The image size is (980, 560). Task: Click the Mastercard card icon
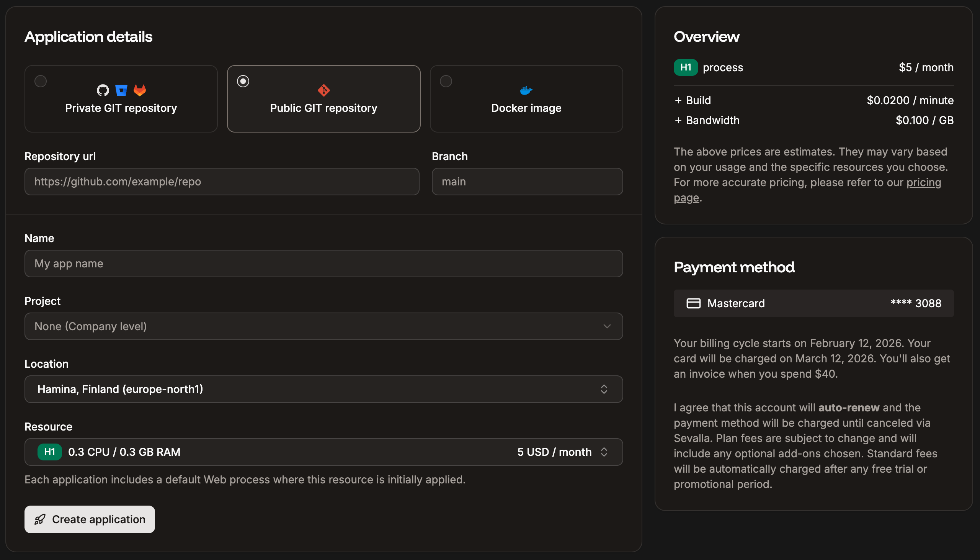[x=694, y=303]
